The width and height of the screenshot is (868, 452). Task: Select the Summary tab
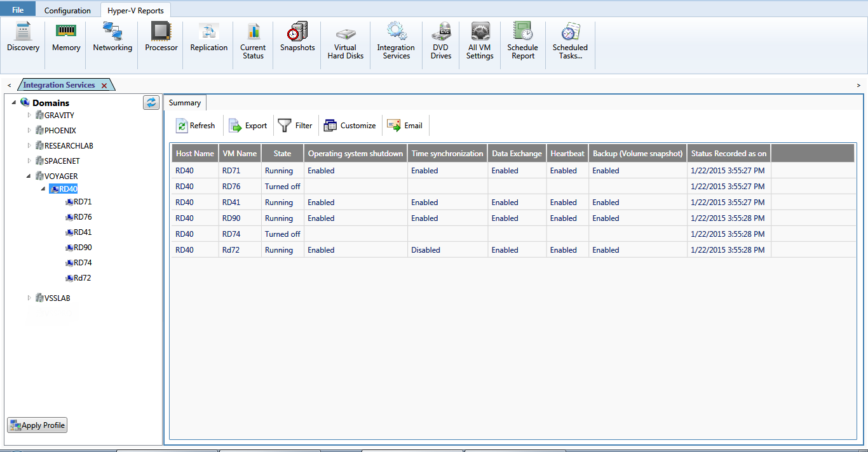185,103
